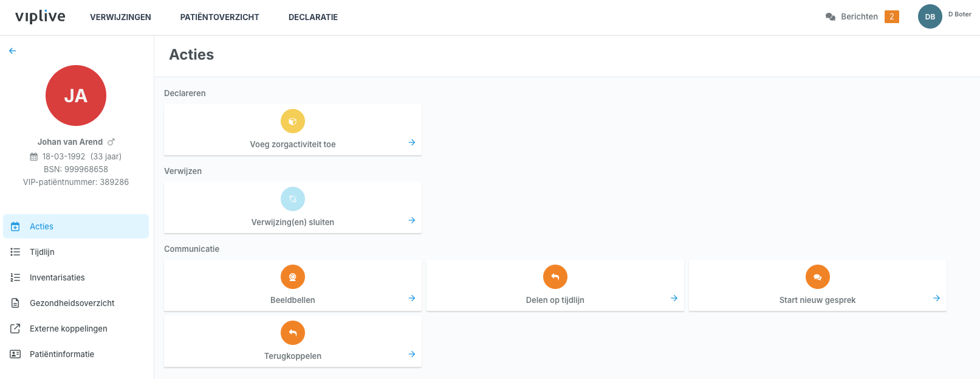The height and width of the screenshot is (379, 980).
Task: Open Verwijzing(en) sluiten card
Action: tap(293, 207)
